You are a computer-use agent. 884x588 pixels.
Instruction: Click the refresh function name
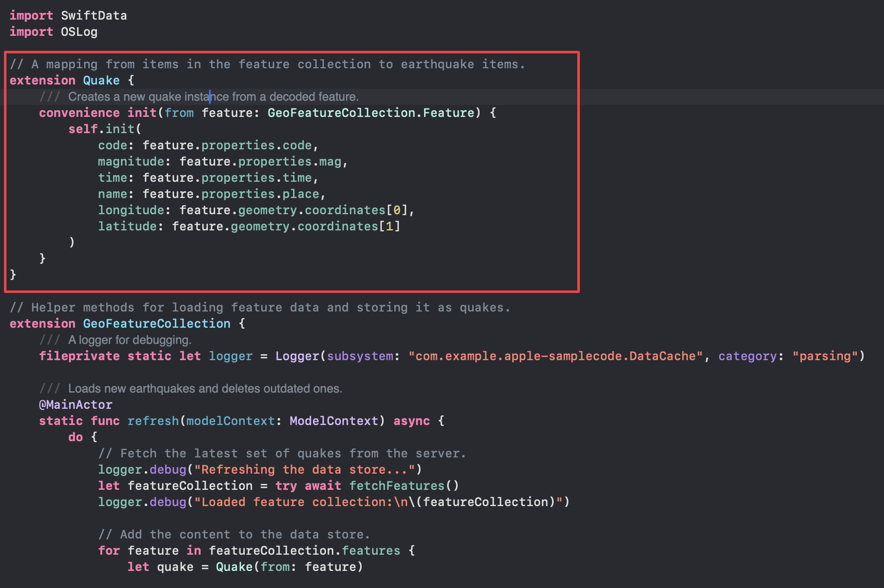[153, 421]
